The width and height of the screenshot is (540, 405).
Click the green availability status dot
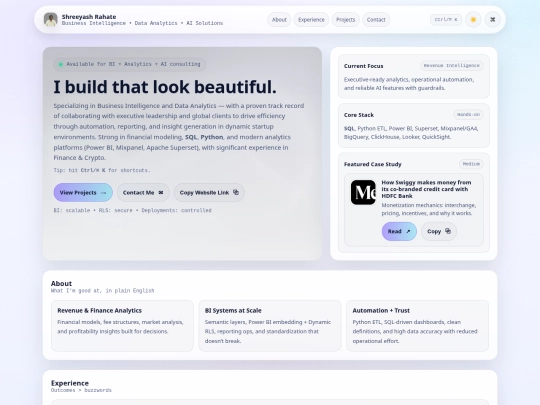pos(61,64)
